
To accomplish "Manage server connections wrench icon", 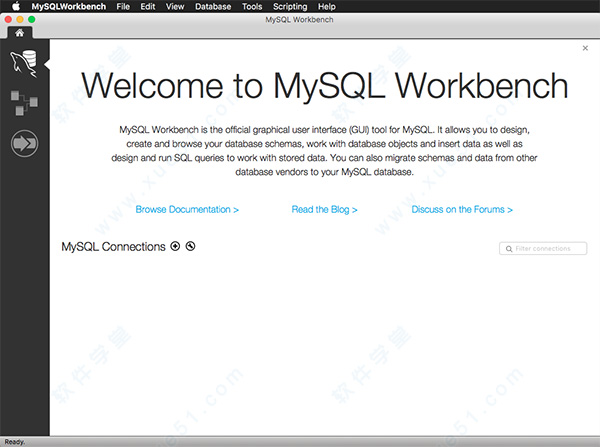I will coord(190,246).
